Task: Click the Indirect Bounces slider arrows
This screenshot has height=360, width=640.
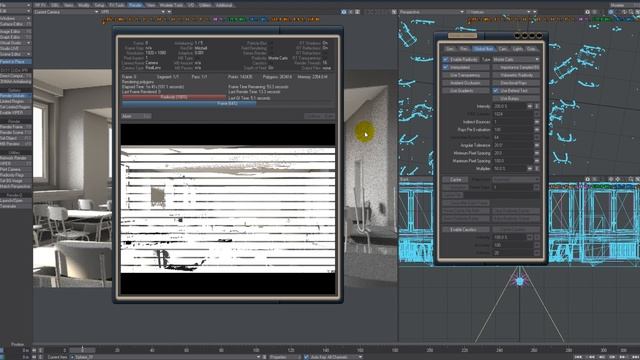Action: (537, 122)
